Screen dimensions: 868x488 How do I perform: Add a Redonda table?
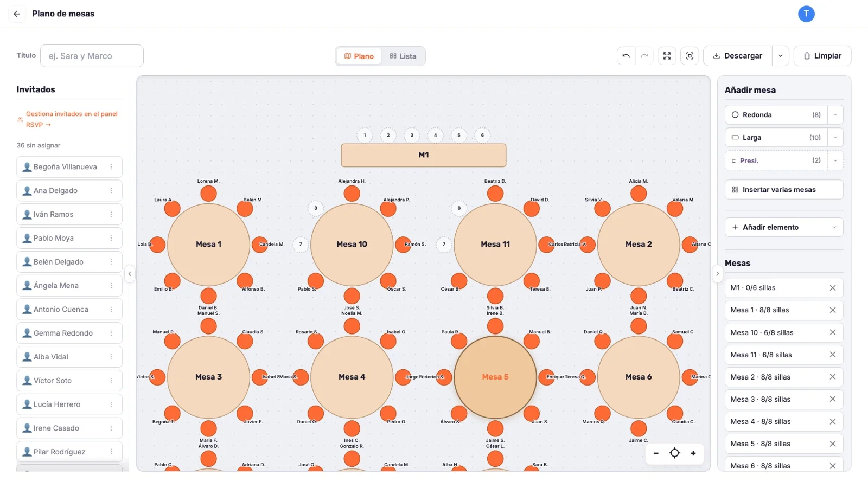click(776, 115)
